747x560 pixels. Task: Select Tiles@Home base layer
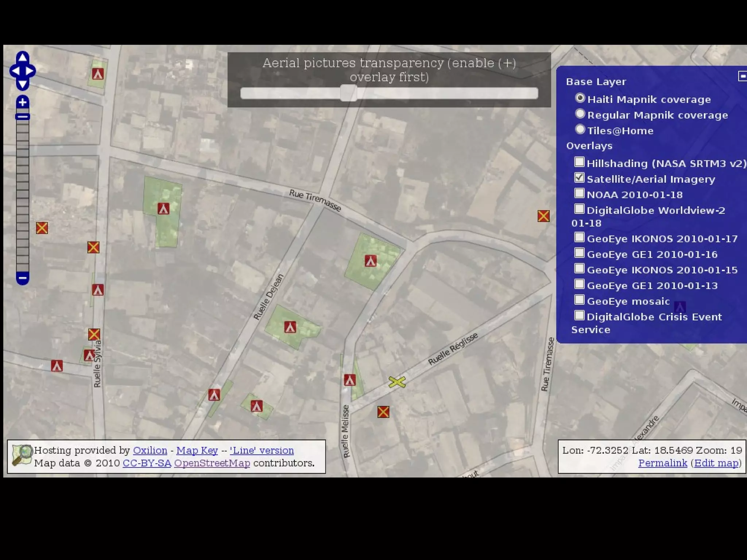click(x=580, y=129)
